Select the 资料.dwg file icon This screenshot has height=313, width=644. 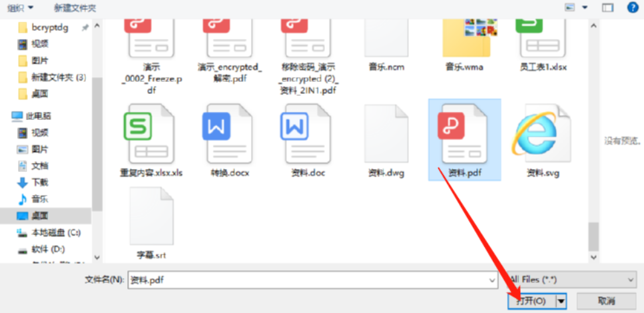pyautogui.click(x=386, y=134)
